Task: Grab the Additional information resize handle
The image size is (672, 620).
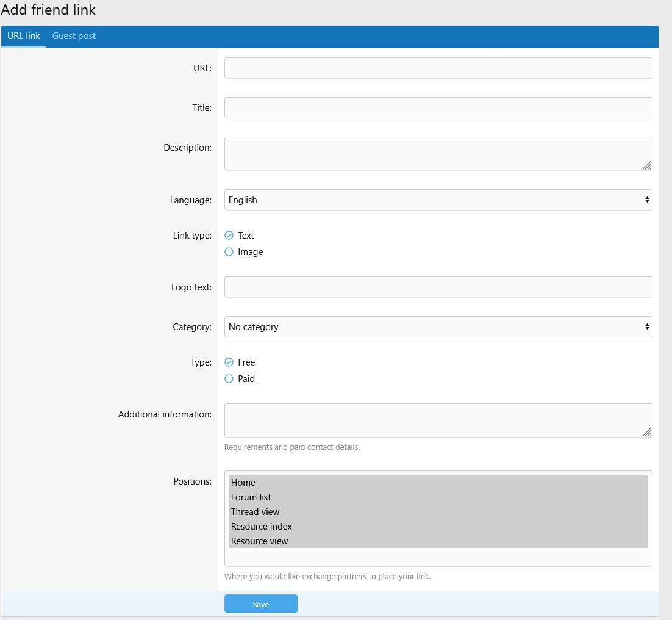Action: [x=647, y=432]
